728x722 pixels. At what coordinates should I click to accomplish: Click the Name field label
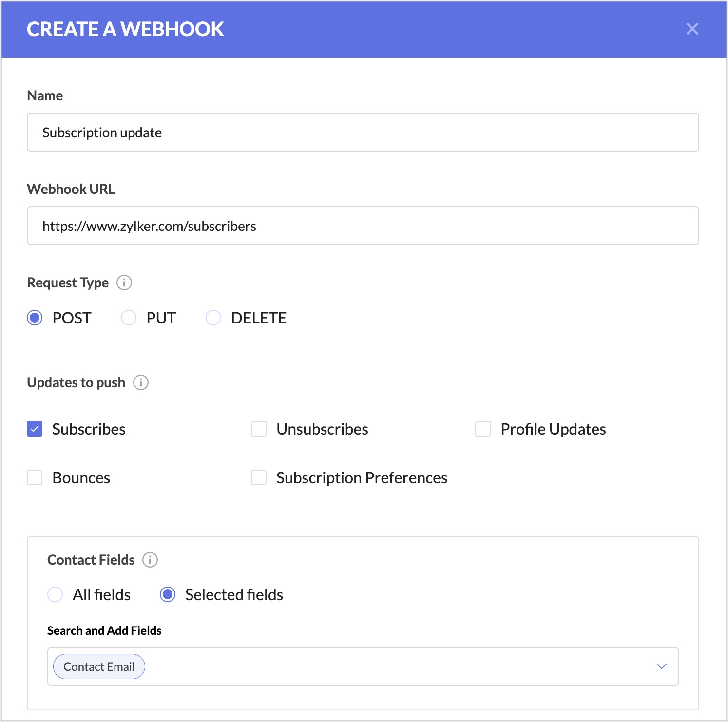[45, 95]
